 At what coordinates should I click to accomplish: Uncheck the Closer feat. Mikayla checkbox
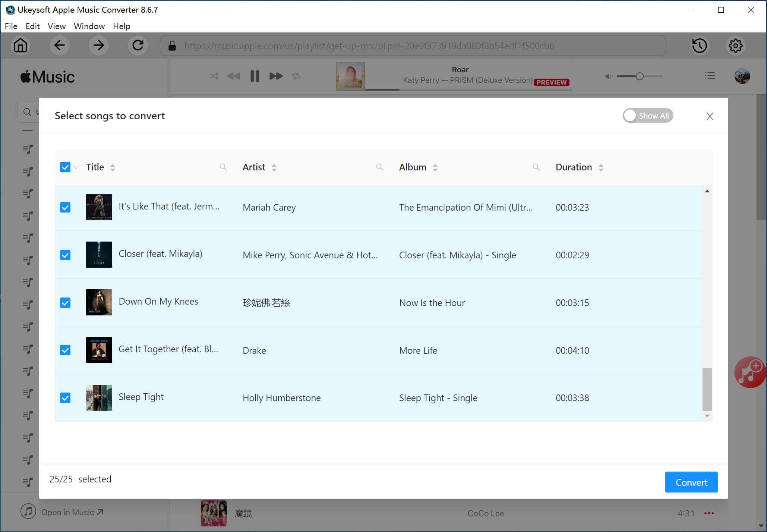pos(65,254)
